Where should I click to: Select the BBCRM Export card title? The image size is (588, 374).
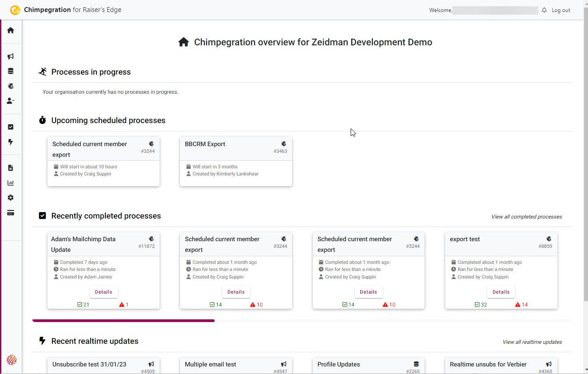[205, 144]
